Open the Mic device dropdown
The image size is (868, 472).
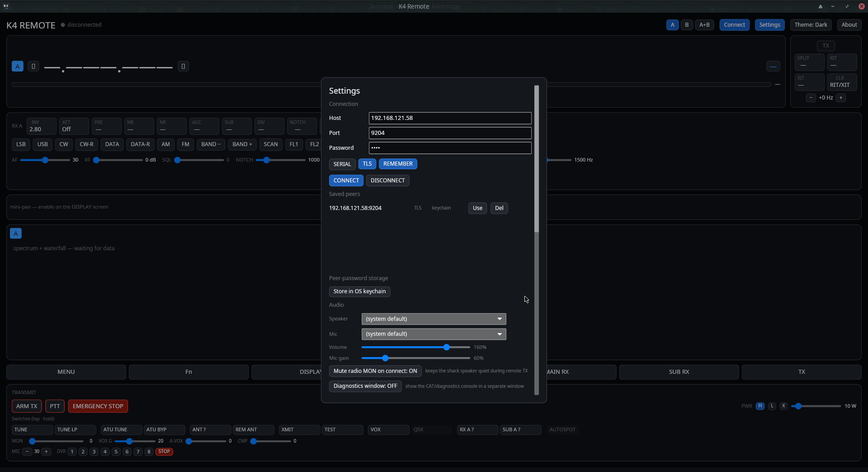click(x=434, y=334)
